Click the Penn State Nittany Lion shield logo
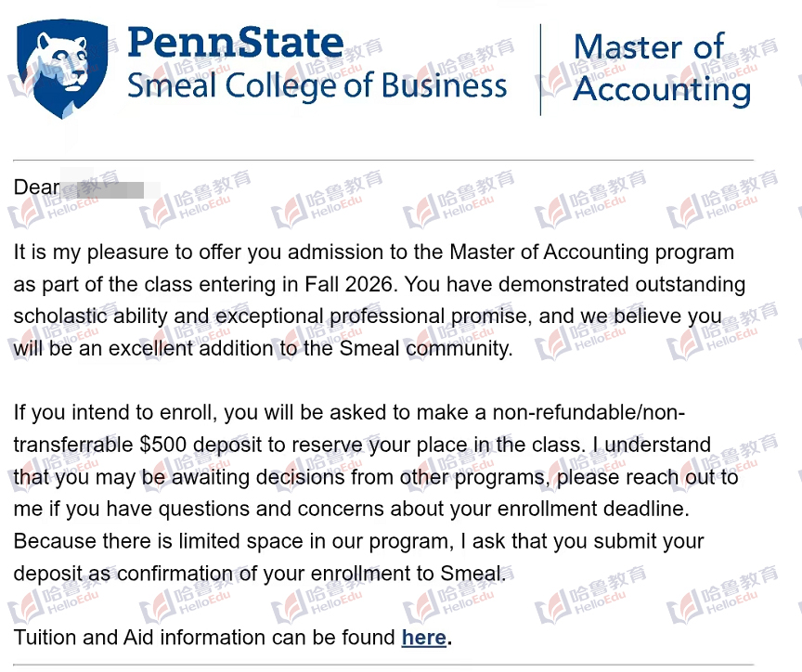 pyautogui.click(x=62, y=70)
